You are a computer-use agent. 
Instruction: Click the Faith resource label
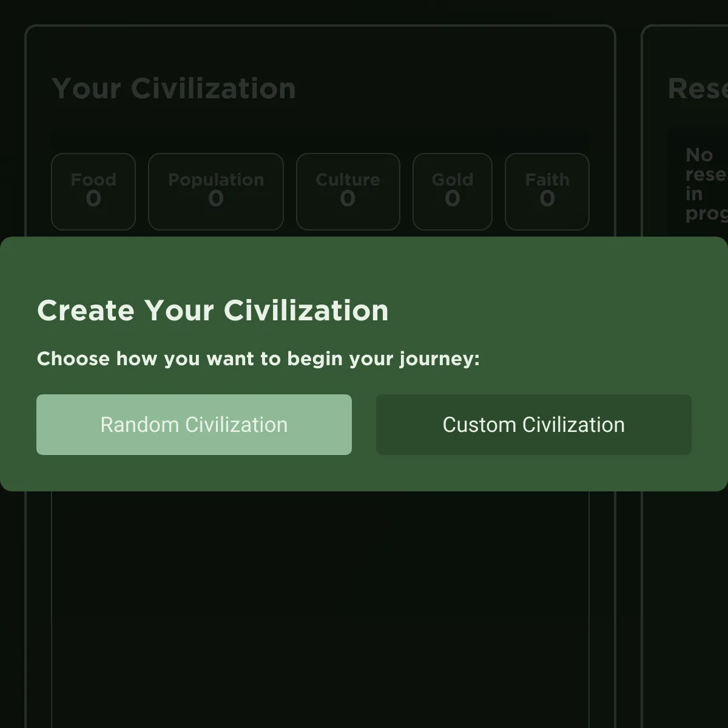(x=547, y=180)
